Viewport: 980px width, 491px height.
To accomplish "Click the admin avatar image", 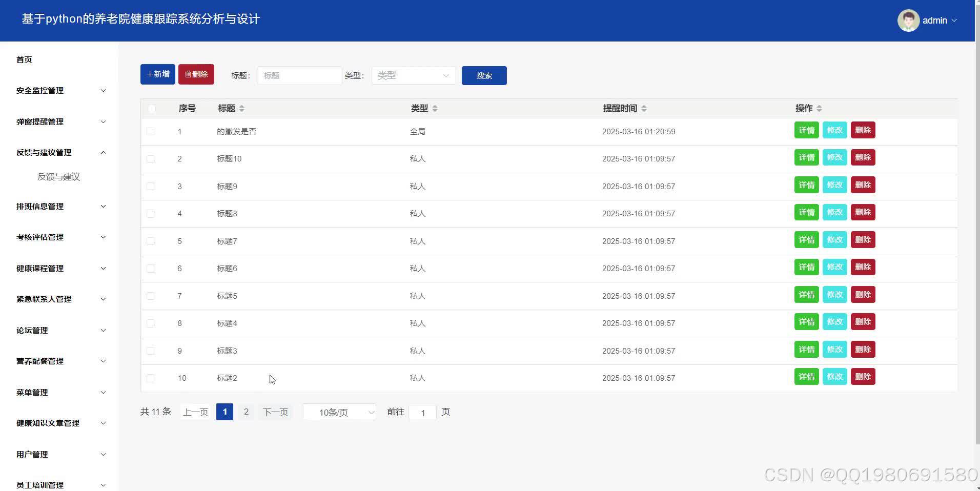I will click(x=908, y=20).
